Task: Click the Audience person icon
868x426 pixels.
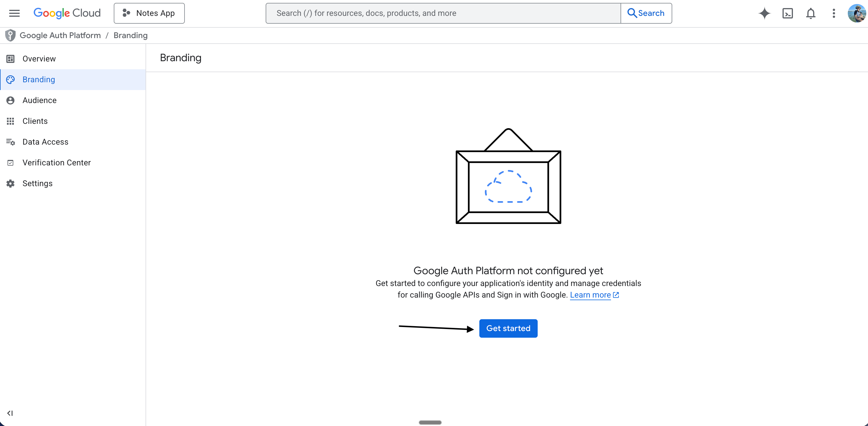Action: (10, 100)
